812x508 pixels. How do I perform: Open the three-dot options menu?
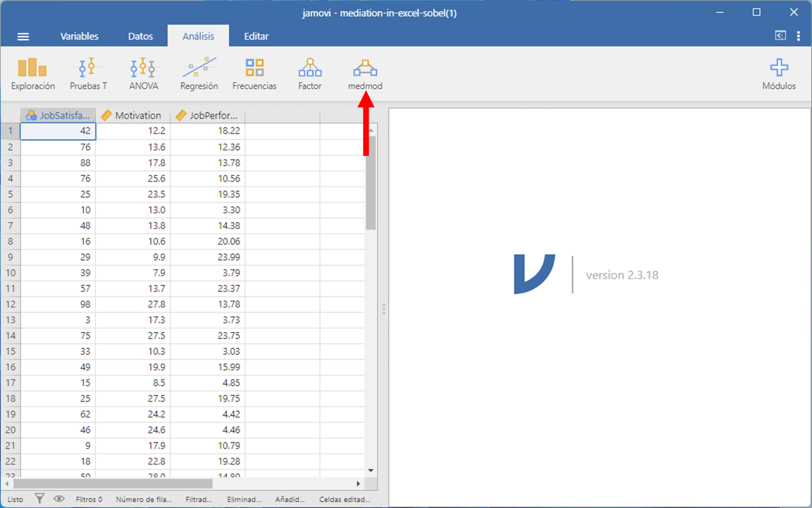[x=798, y=36]
